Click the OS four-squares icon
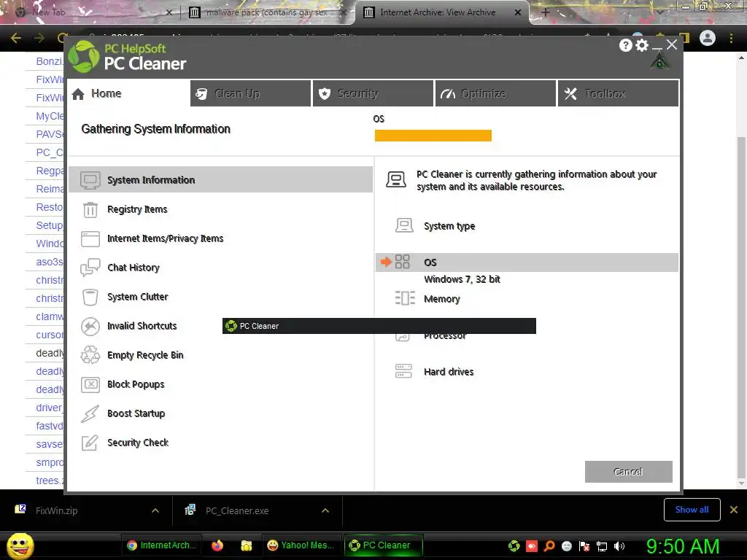 (402, 262)
